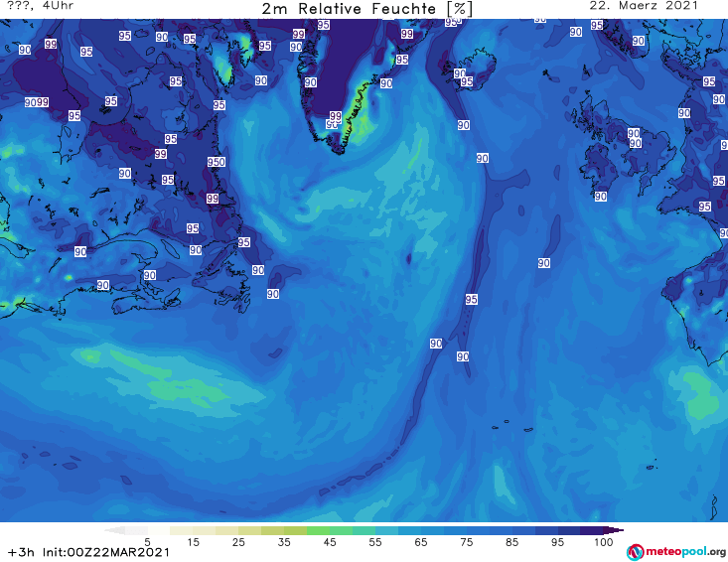Click the '???, 4Uhr' time label
This screenshot has width=728, height=562.
coord(40,6)
